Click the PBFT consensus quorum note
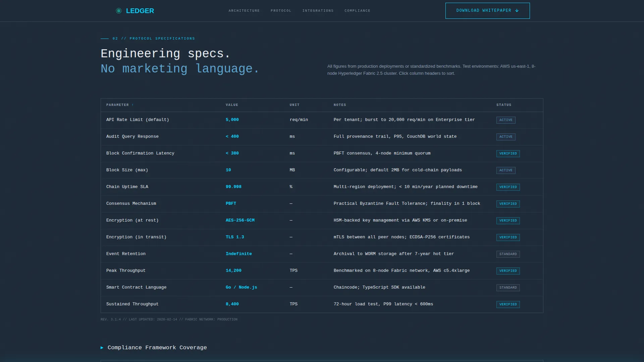644x362 pixels. [x=382, y=153]
